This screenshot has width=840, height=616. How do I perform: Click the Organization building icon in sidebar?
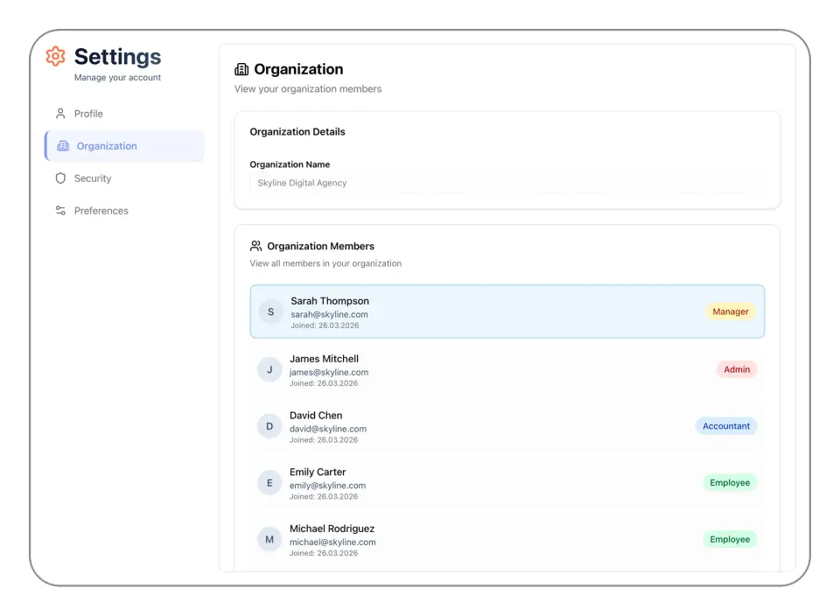62,145
